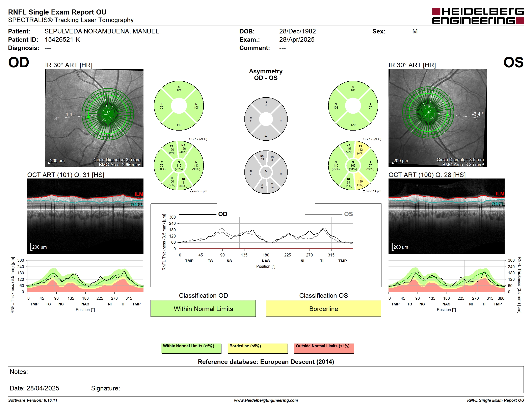Click the red ILM label on OD scan
This screenshot has width=532, height=411.
139,194
